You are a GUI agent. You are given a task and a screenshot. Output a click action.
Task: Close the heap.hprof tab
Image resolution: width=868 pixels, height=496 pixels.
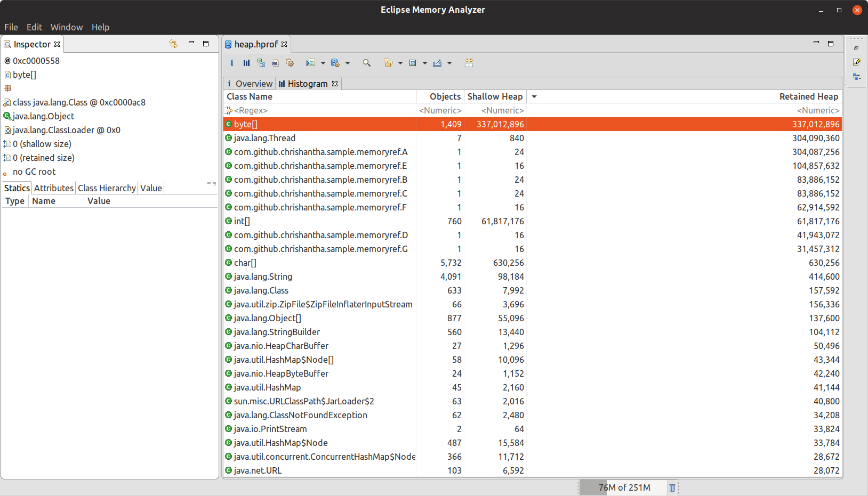tap(284, 44)
